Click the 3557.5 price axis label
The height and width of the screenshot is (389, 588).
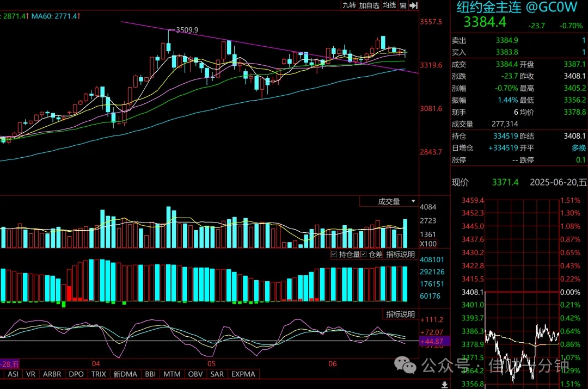pos(431,22)
